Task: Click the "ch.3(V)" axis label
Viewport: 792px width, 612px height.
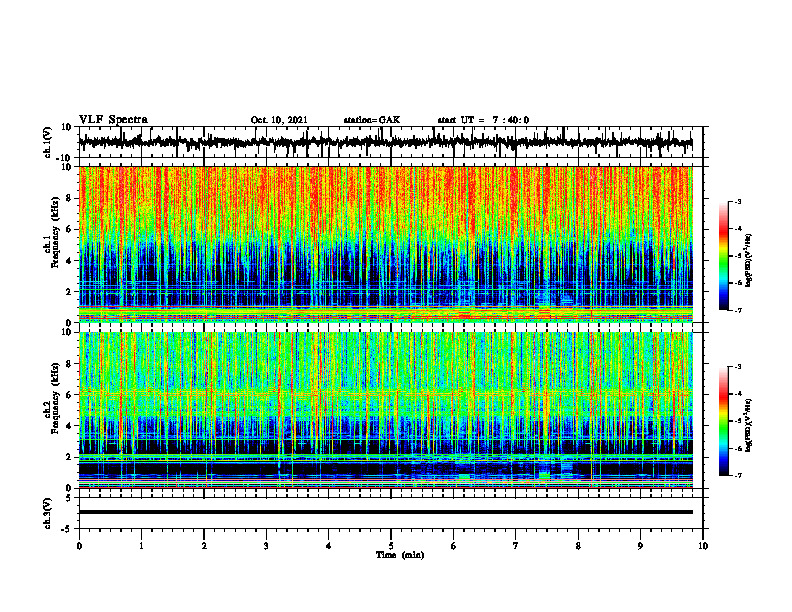Action: 48,513
